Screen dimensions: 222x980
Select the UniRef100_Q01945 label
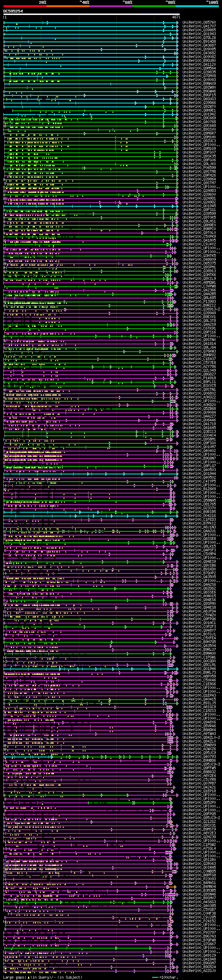pyautogui.click(x=199, y=206)
